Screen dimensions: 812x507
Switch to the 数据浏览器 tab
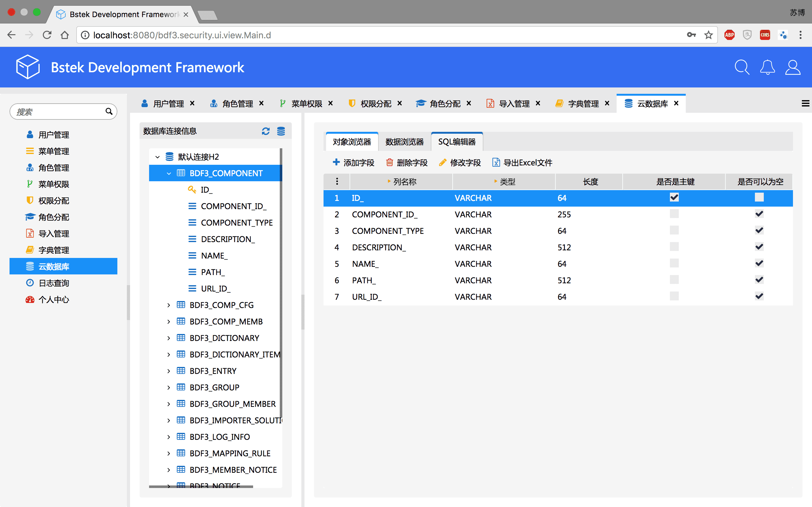pos(404,142)
